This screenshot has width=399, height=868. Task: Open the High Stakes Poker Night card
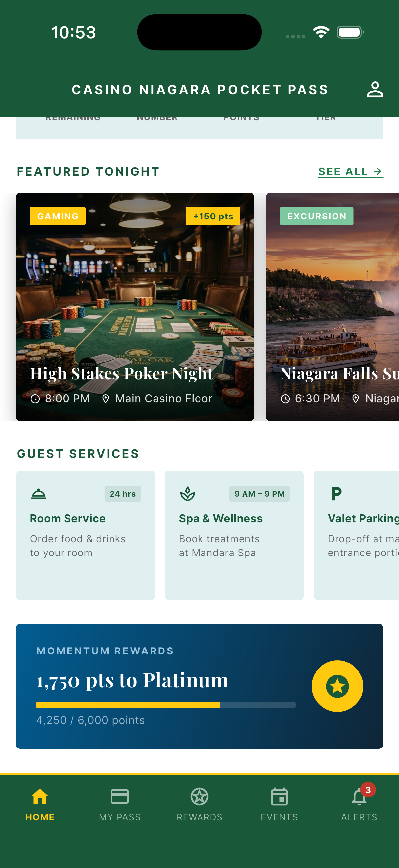tap(135, 307)
